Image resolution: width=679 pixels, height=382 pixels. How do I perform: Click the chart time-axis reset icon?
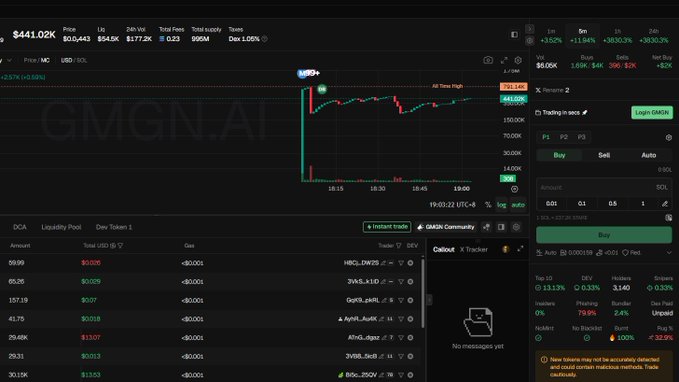click(514, 189)
